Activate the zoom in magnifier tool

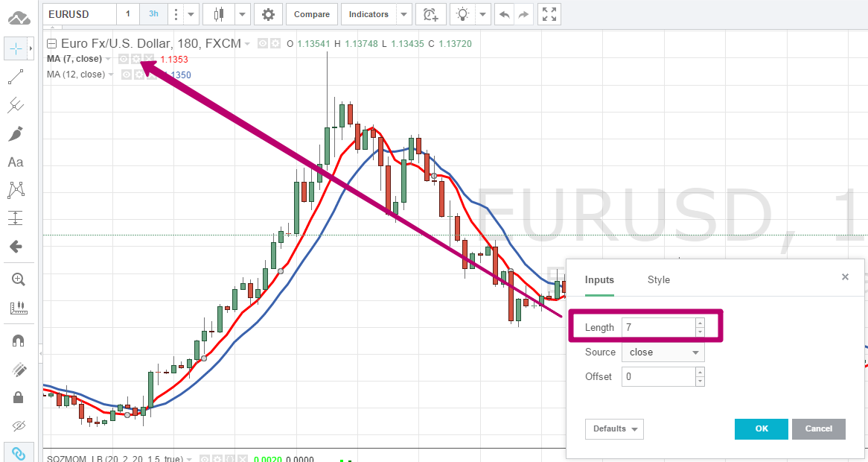[x=19, y=279]
